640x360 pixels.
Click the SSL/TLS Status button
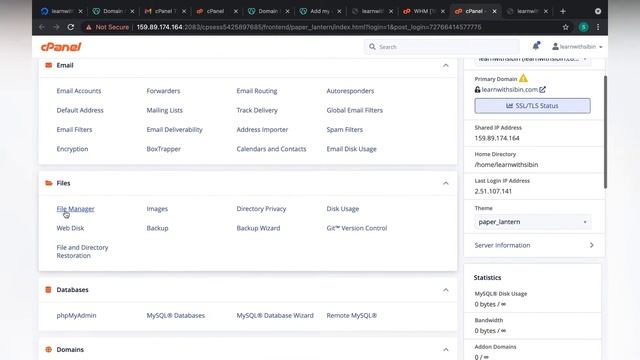pyautogui.click(x=533, y=106)
